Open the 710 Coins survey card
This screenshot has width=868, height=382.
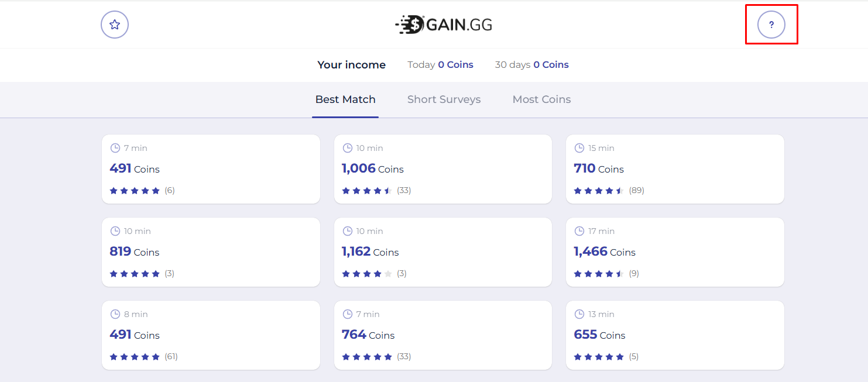(x=674, y=169)
